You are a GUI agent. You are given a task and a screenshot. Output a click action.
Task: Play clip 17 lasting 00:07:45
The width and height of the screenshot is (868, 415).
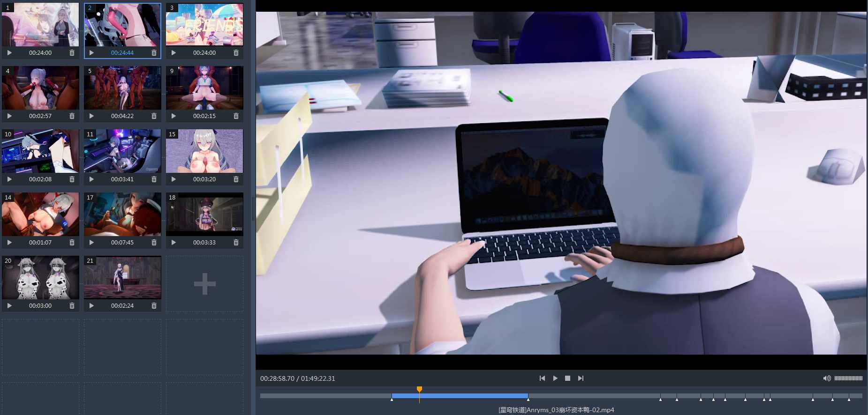tap(91, 243)
